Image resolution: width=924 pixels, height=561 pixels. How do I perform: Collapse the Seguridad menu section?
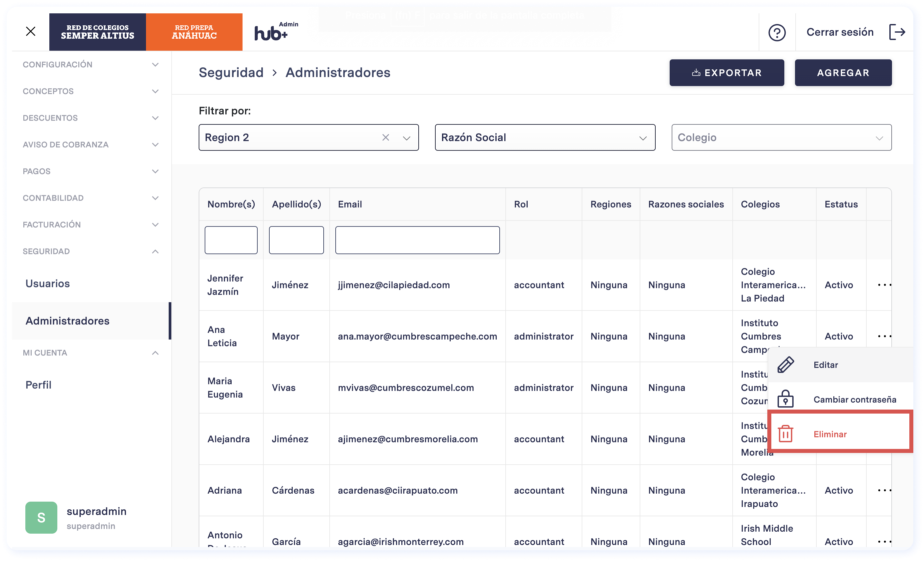click(91, 251)
